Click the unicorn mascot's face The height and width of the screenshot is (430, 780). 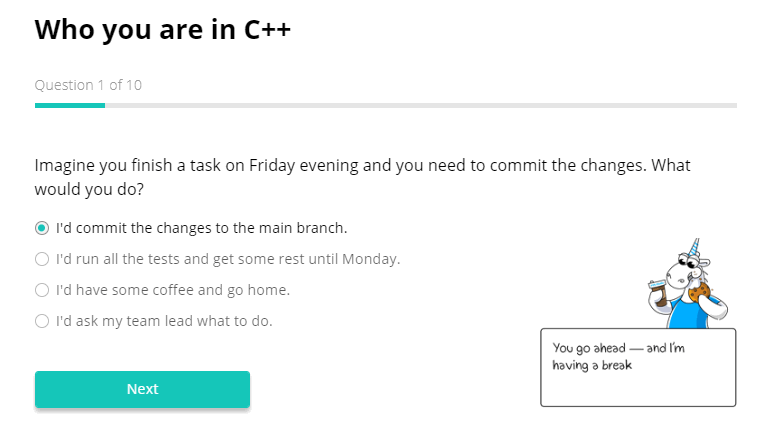tap(678, 274)
